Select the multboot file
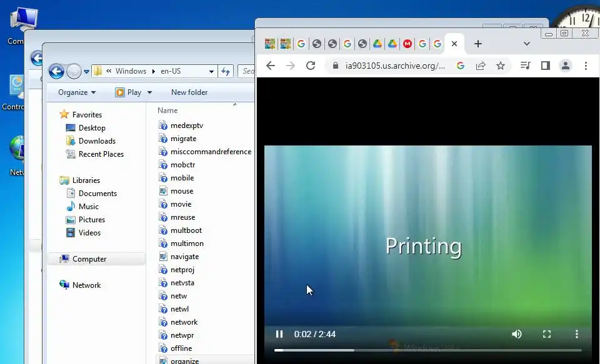The width and height of the screenshot is (600, 364). coord(186,230)
